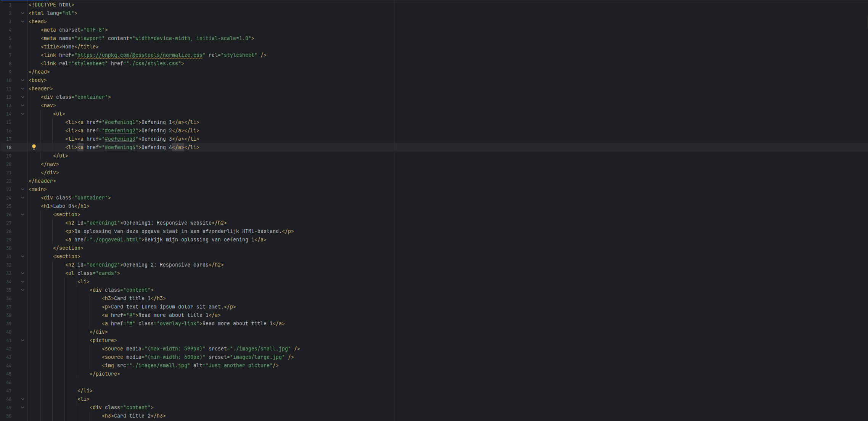
Task: Click 'Bekijk mijn oplossing van oefening 1' text
Action: (199, 240)
